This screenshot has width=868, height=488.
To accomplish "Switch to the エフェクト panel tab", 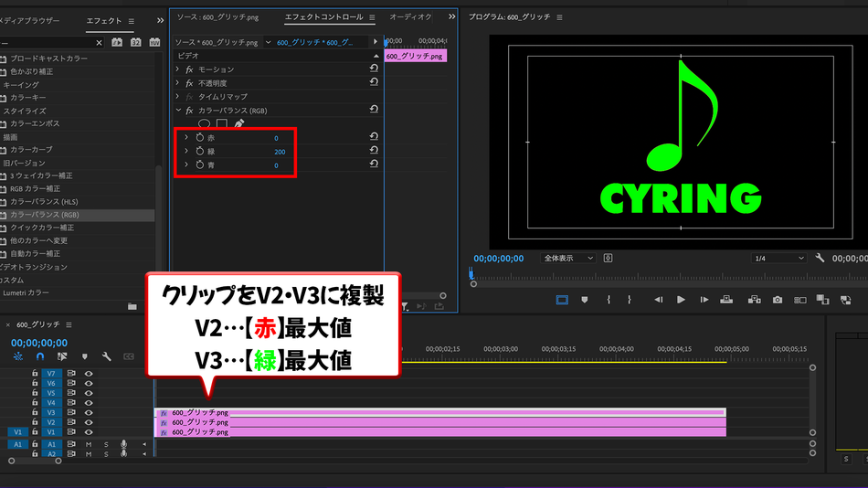I will click(103, 20).
